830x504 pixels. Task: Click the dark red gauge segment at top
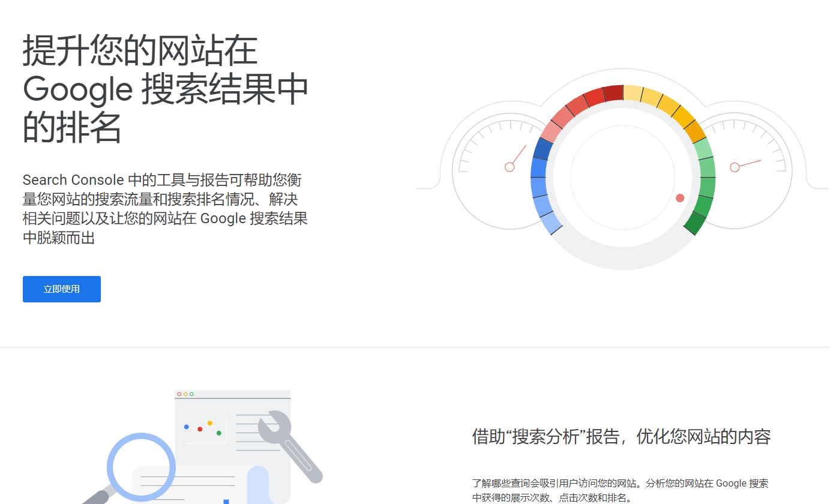coord(613,94)
